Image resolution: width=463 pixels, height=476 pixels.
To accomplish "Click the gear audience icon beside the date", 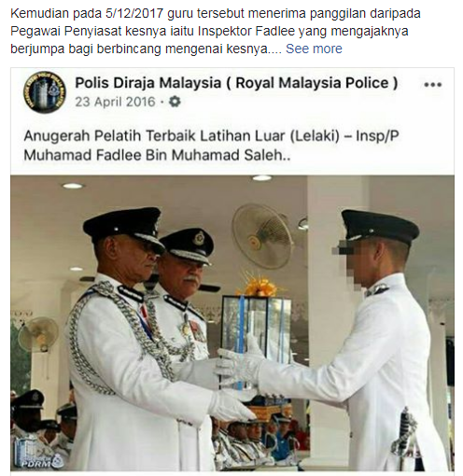I will [x=175, y=102].
